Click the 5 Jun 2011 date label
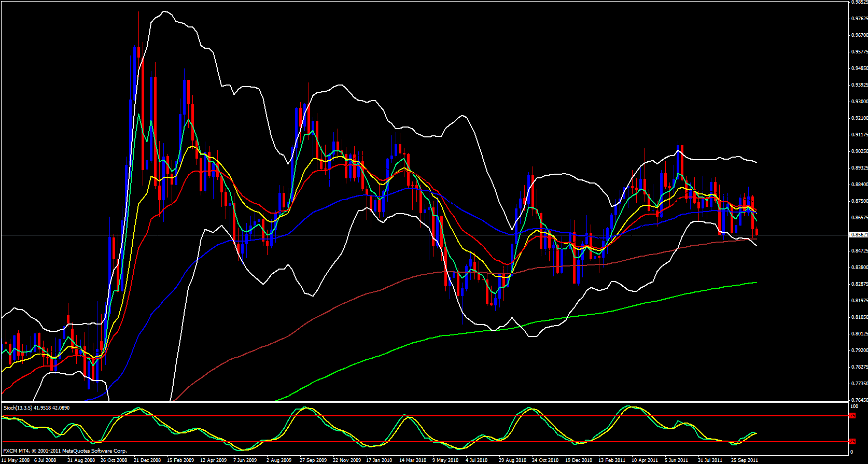Screen dimensions: 868x464 click(x=677, y=460)
